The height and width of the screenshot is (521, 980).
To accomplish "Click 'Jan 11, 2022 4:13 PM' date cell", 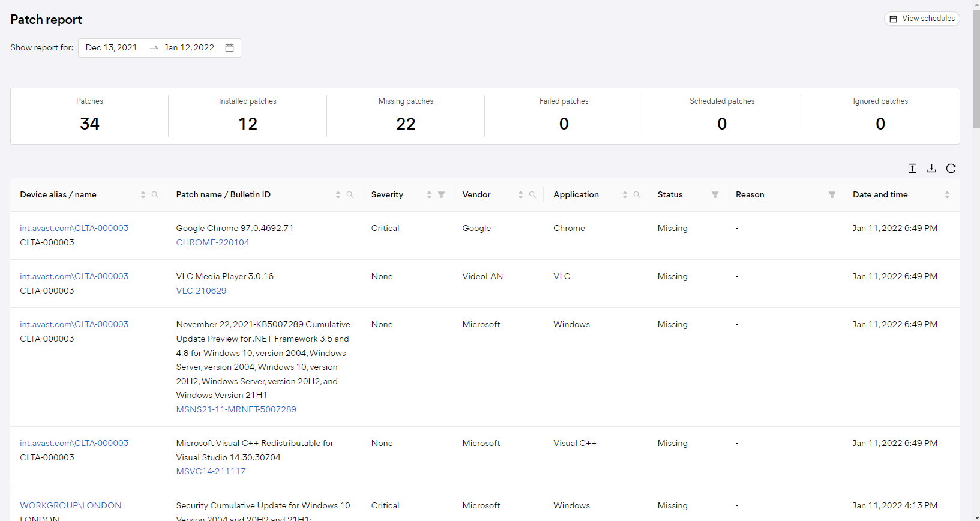I will tap(894, 505).
